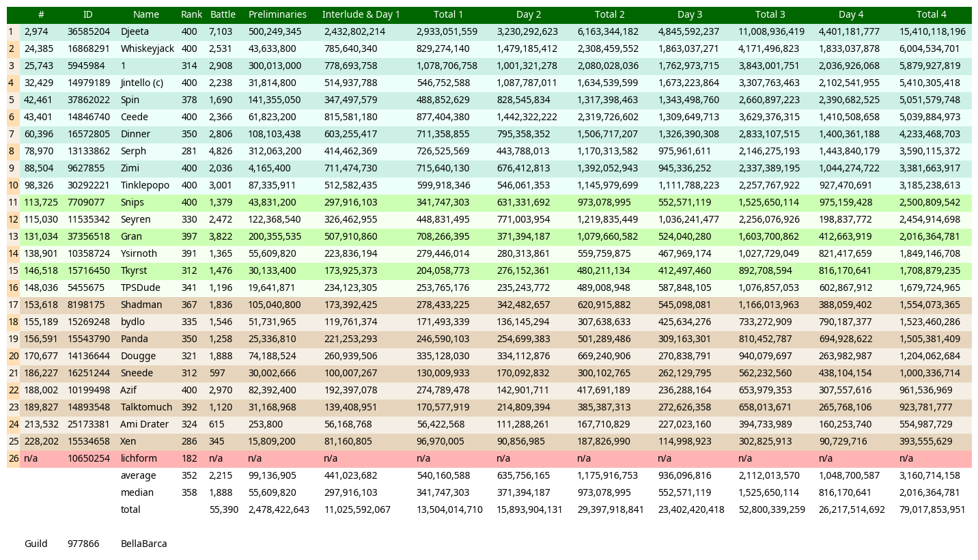Select the name 'bydlo'
The width and height of the screenshot is (978, 560).
[132, 322]
